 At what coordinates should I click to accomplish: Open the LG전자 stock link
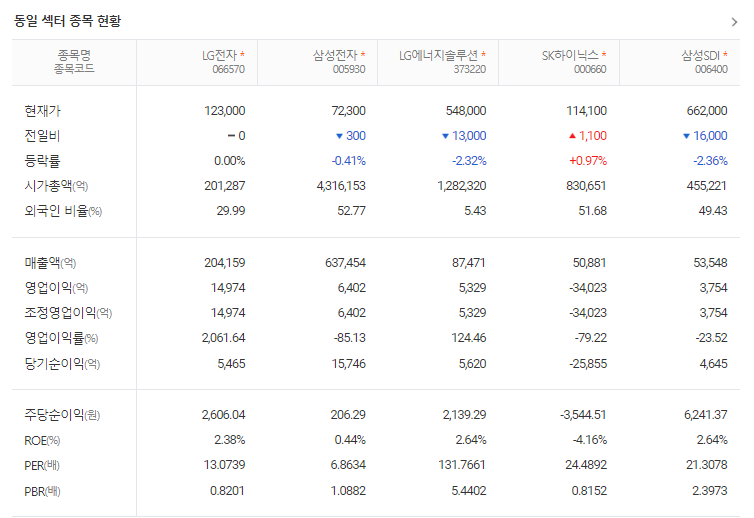pyautogui.click(x=220, y=55)
